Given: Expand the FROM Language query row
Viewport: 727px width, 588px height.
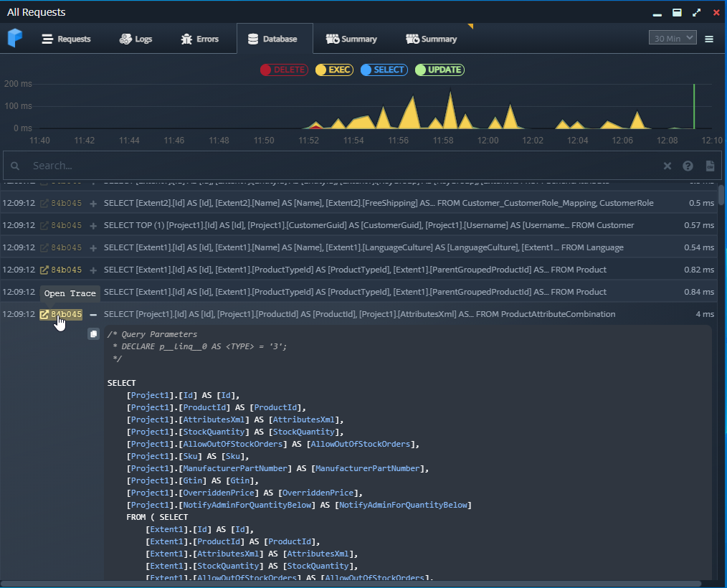Looking at the screenshot, I should (x=93, y=248).
